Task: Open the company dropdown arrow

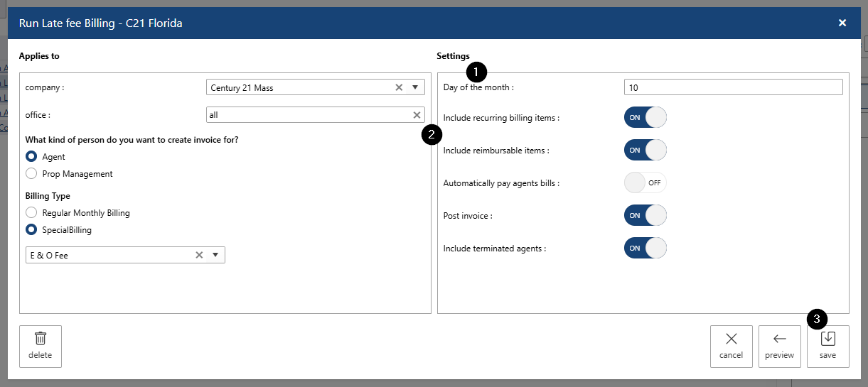Action: [415, 87]
